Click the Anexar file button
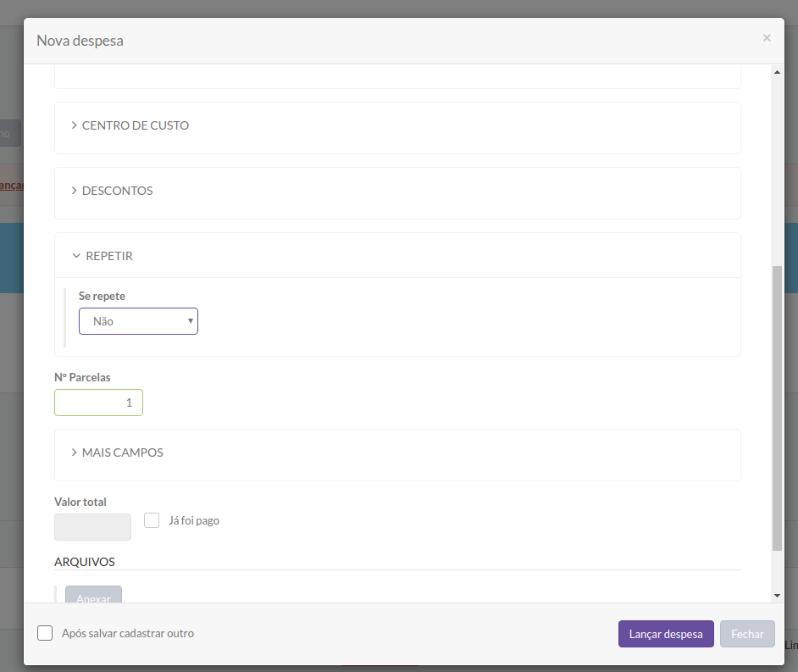798x672 pixels. point(94,595)
